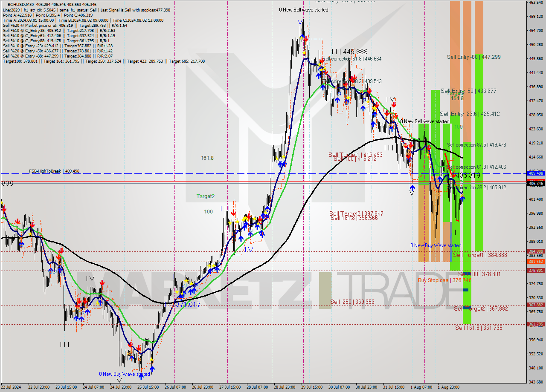The width and height of the screenshot is (546, 392).
Task: Click 'Sell Target1 | 416.493' label
Action: coord(356,155)
